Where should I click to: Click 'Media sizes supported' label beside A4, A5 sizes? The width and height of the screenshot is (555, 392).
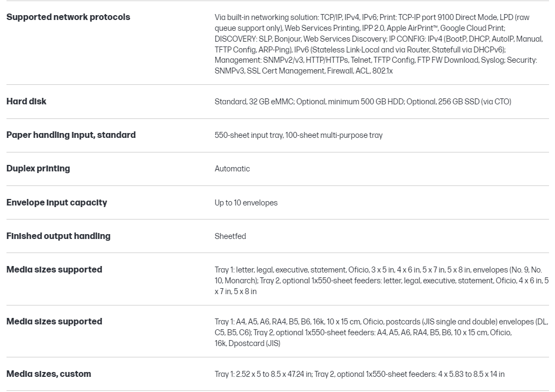54,322
